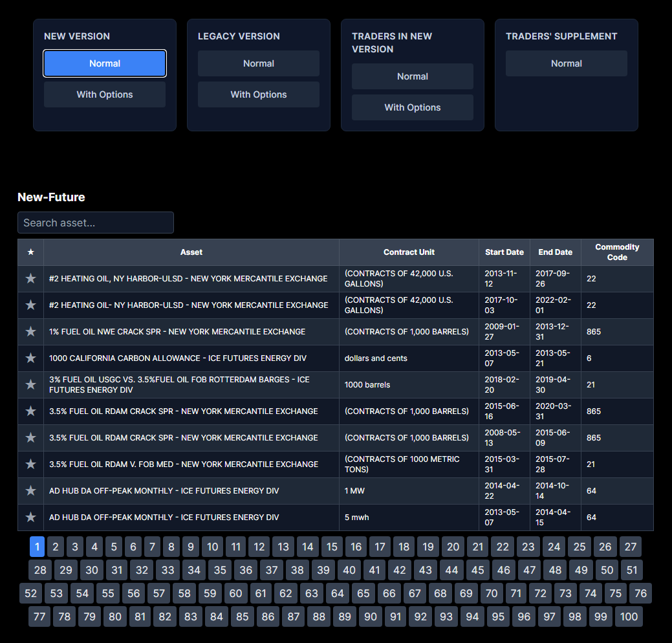The width and height of the screenshot is (672, 643).
Task: Star the AD HUB DA OFF-PEAK 5 mwh row
Action: [30, 518]
